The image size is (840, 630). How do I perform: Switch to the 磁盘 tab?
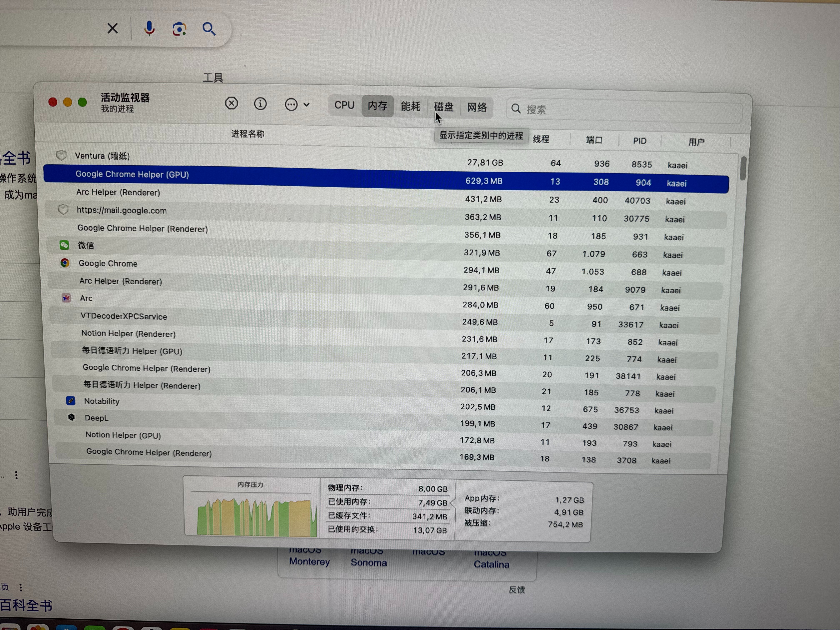coord(444,107)
